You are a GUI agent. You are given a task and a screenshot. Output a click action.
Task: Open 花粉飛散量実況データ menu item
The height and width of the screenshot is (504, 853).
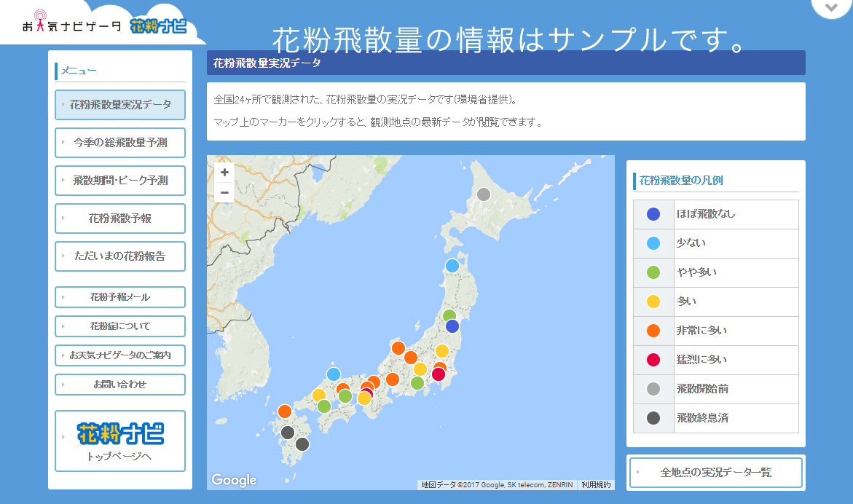coord(120,105)
